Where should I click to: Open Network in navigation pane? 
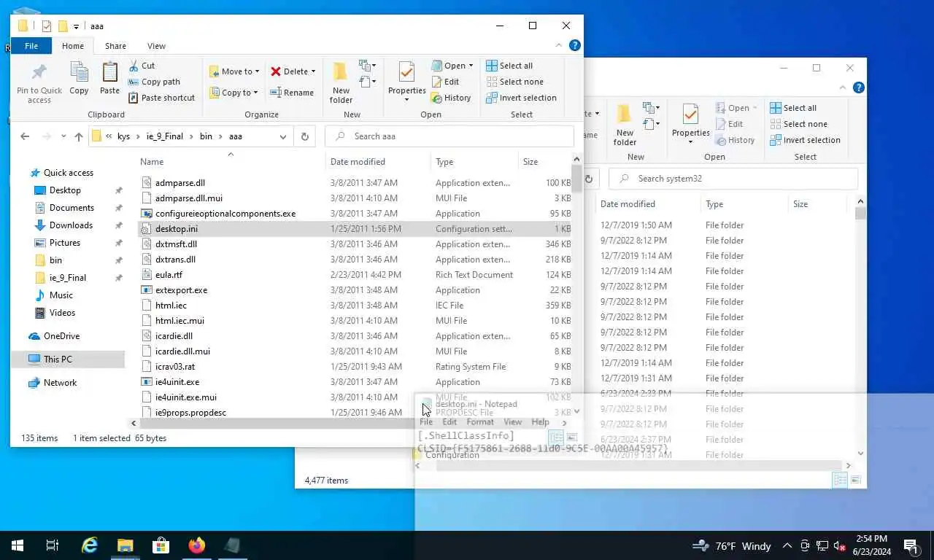point(60,383)
